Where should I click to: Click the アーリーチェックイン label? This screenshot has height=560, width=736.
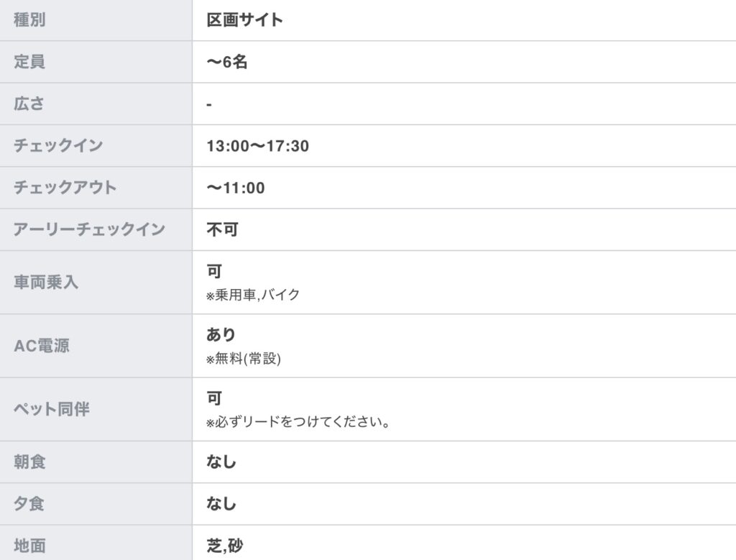[x=89, y=229]
